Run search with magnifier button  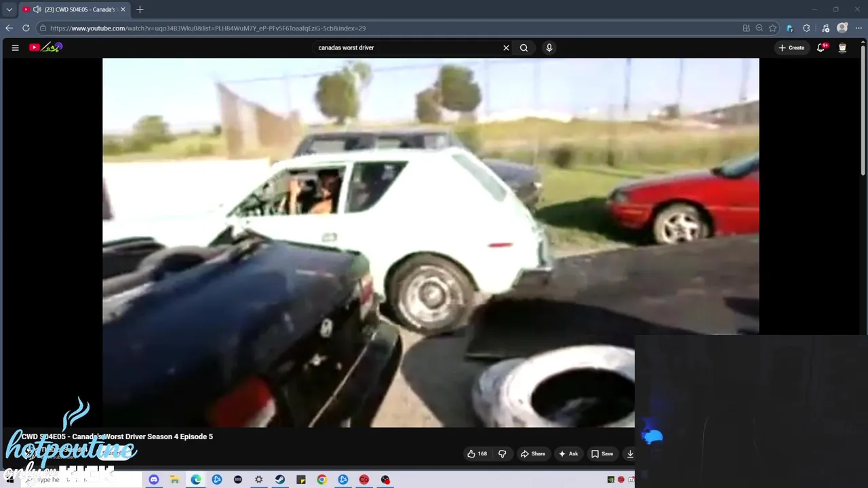pyautogui.click(x=524, y=47)
